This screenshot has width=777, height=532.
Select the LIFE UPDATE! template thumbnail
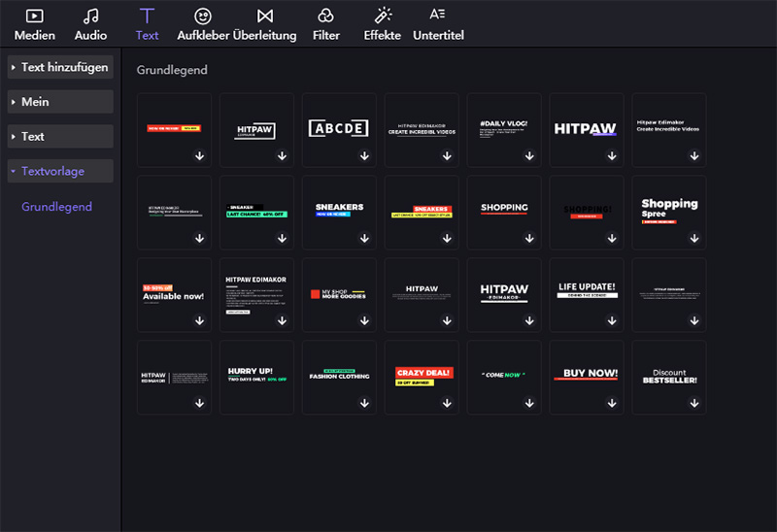587,295
